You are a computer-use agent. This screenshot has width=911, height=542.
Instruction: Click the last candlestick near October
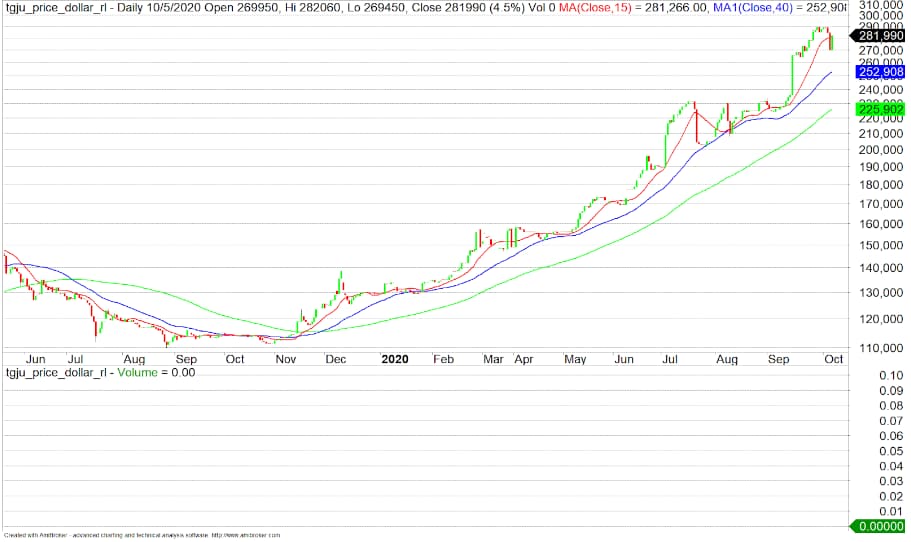click(x=832, y=42)
